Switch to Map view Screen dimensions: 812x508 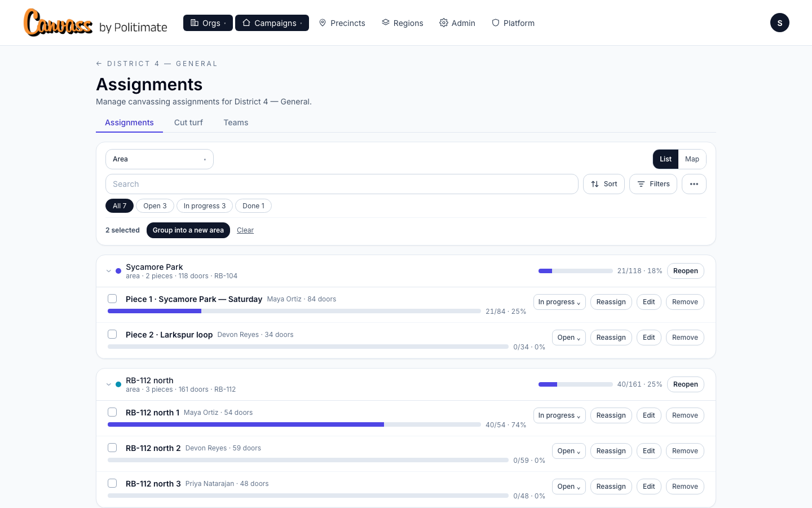point(692,159)
